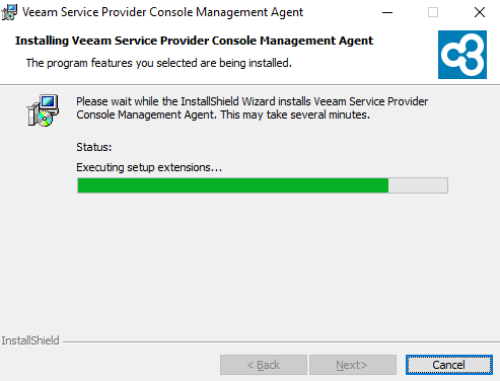500x381 pixels.
Task: Click the installer icon in title bar
Action: point(9,12)
